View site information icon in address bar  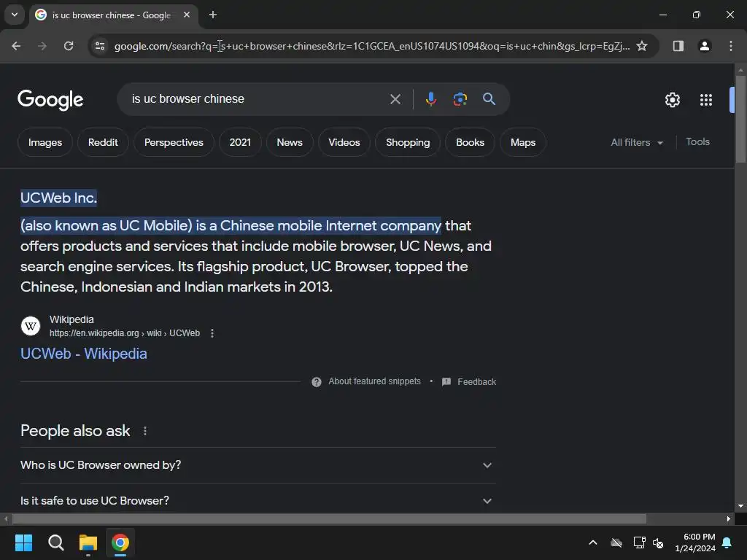click(x=100, y=46)
